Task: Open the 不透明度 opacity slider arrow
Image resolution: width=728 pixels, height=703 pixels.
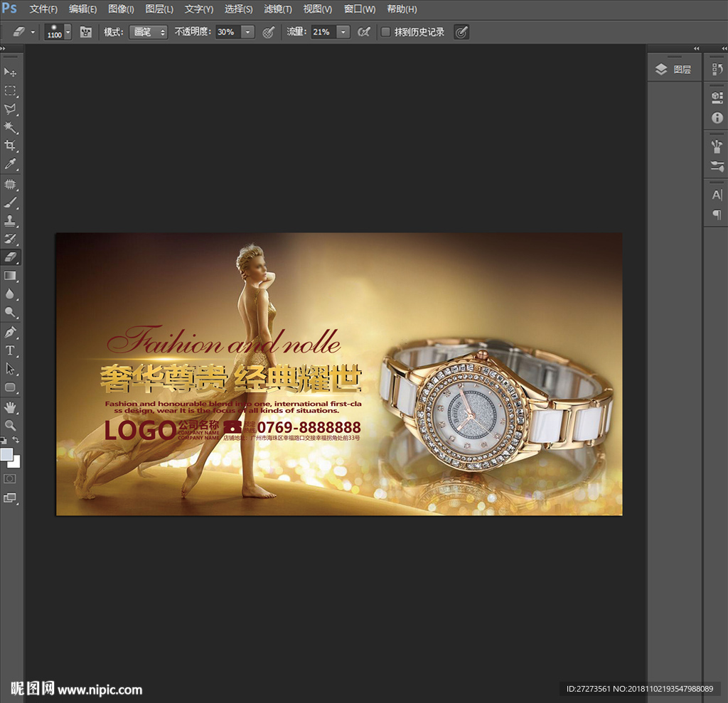Action: tap(248, 32)
